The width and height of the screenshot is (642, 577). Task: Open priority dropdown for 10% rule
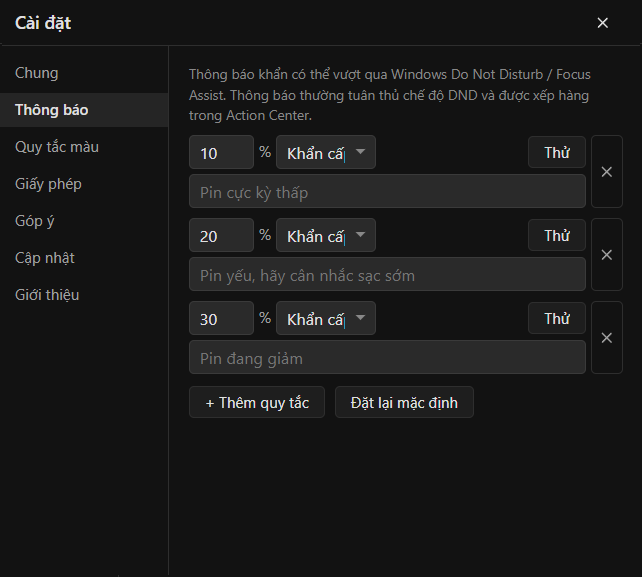[326, 152]
